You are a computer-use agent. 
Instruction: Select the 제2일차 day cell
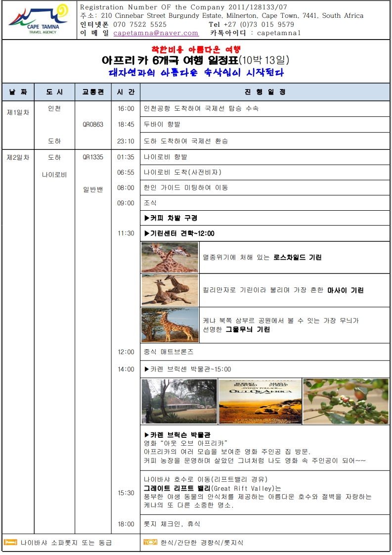tap(18, 158)
